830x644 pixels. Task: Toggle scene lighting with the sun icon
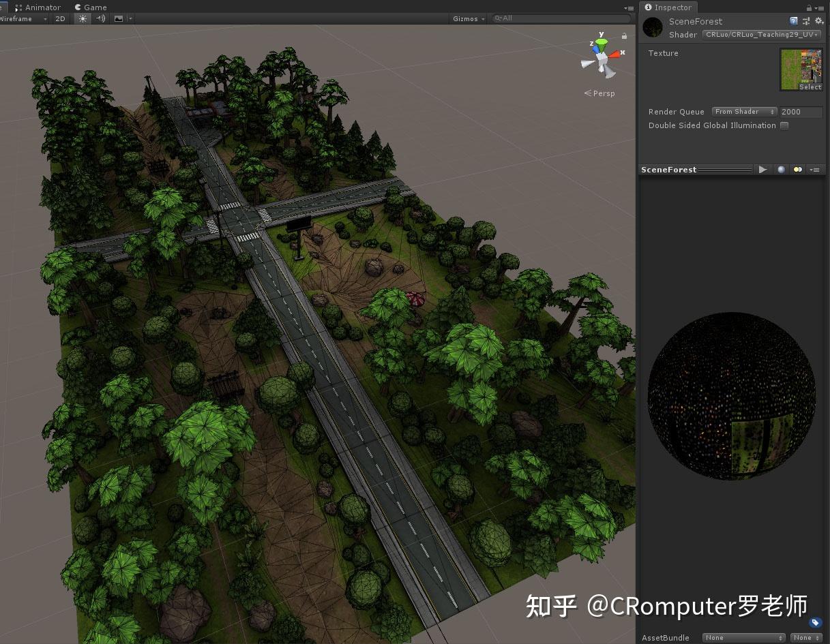[x=81, y=18]
